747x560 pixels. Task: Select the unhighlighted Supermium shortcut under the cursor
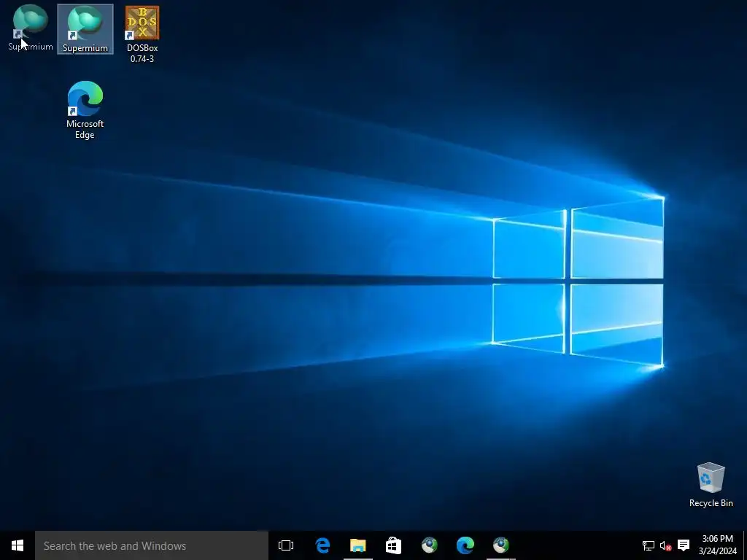[30, 28]
